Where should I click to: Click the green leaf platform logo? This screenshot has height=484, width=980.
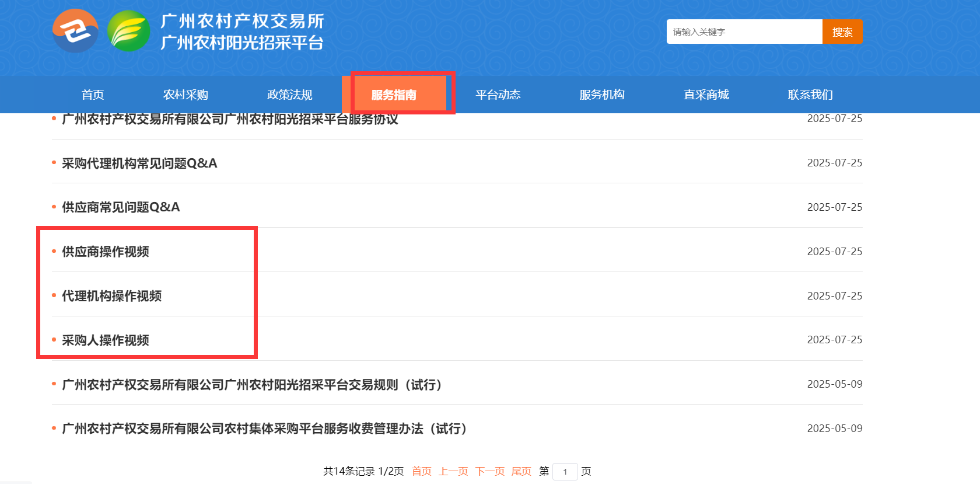pos(129,31)
